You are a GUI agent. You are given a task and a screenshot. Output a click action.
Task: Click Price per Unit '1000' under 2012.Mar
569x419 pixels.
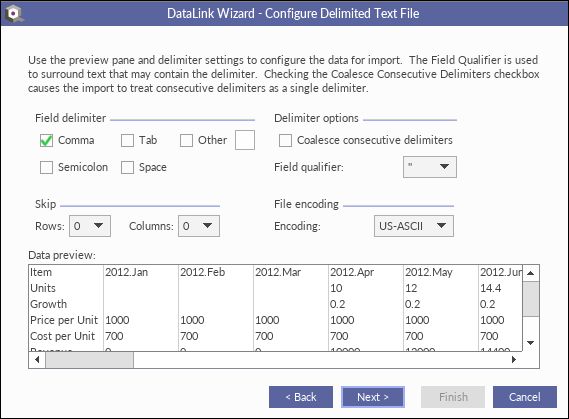267,320
